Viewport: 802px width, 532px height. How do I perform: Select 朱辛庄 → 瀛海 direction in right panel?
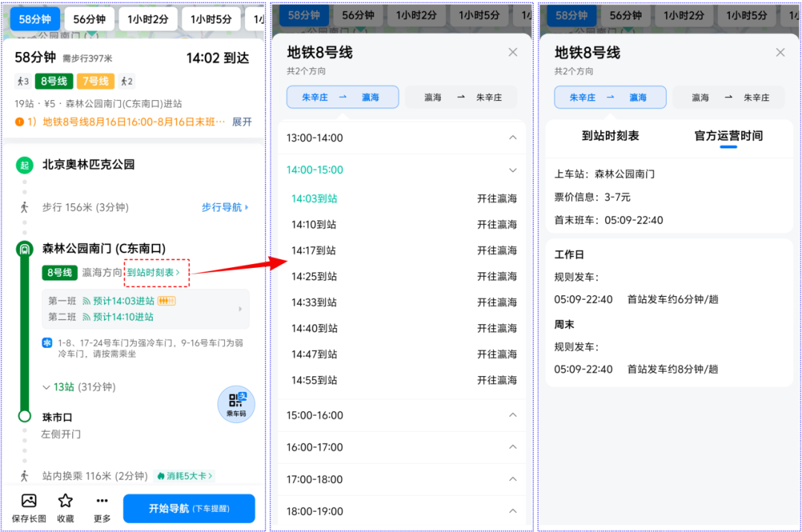pos(610,97)
